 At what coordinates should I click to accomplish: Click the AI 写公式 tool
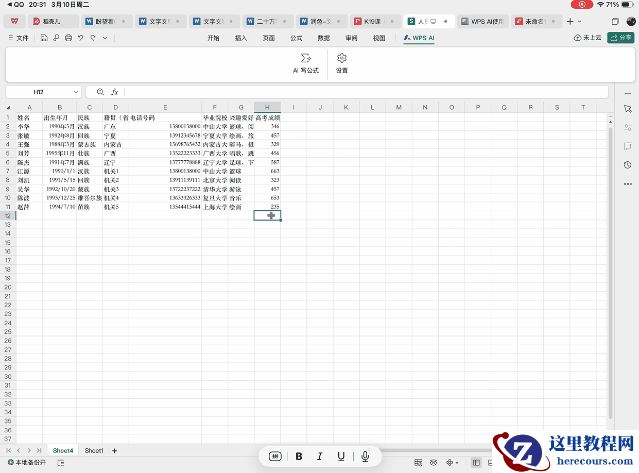[x=306, y=63]
